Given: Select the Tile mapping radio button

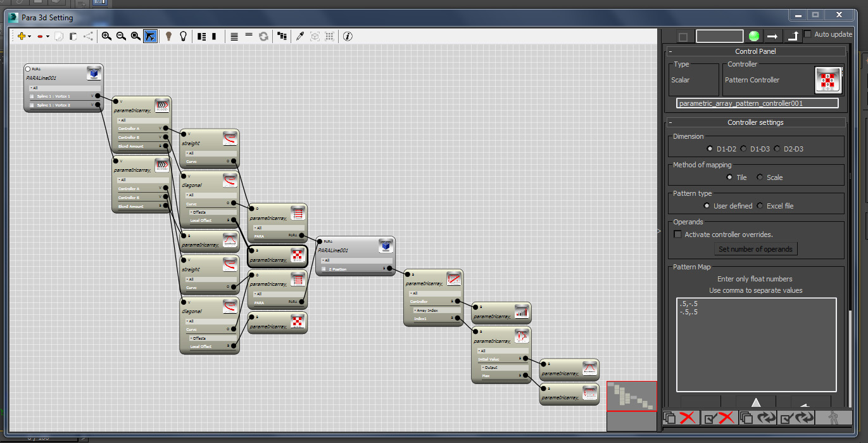Looking at the screenshot, I should [x=730, y=177].
